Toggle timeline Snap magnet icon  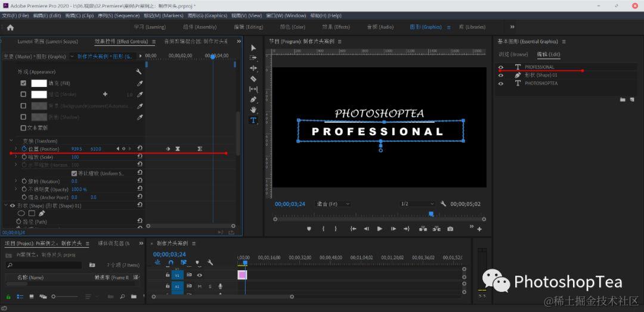point(171,263)
